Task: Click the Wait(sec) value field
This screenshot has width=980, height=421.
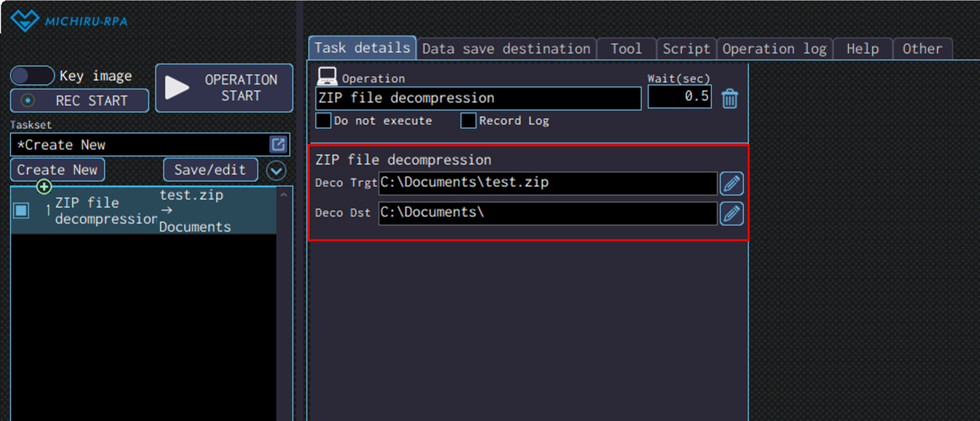Action: pos(679,97)
